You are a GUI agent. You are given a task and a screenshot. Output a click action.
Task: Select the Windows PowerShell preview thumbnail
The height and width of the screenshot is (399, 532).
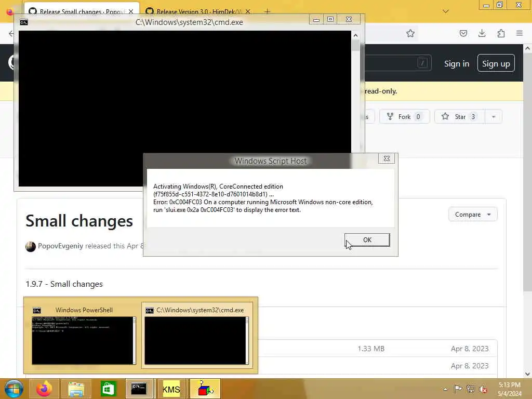tap(84, 335)
